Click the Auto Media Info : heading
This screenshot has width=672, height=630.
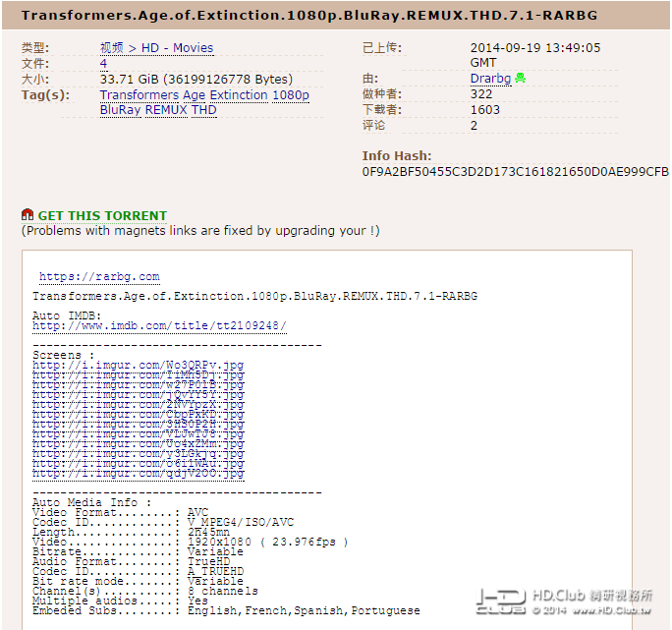coord(91,502)
